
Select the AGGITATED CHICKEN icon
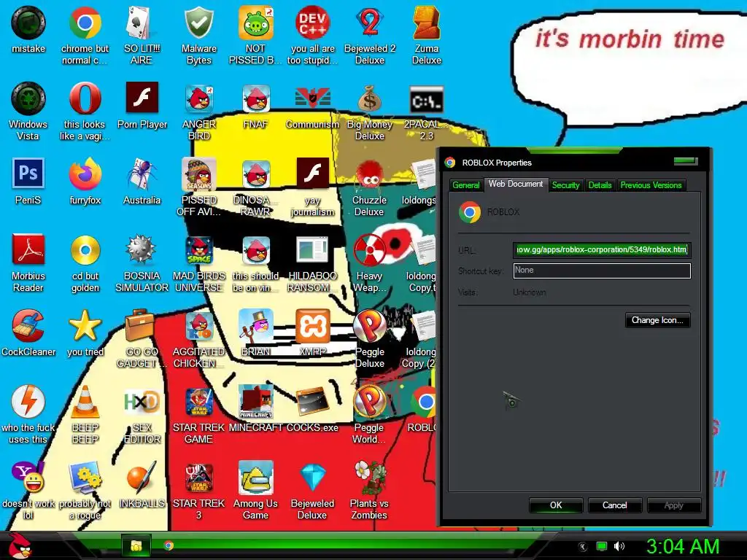[198, 326]
